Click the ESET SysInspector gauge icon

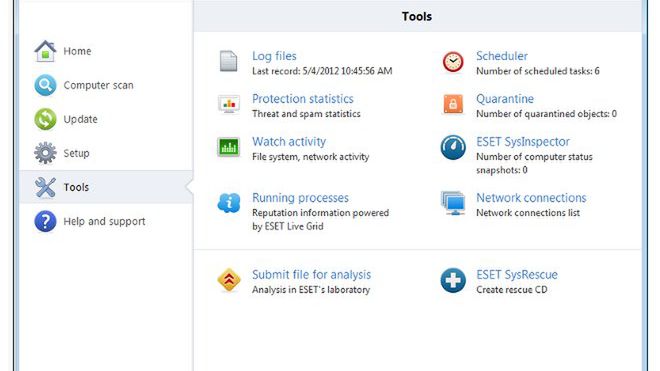point(453,147)
